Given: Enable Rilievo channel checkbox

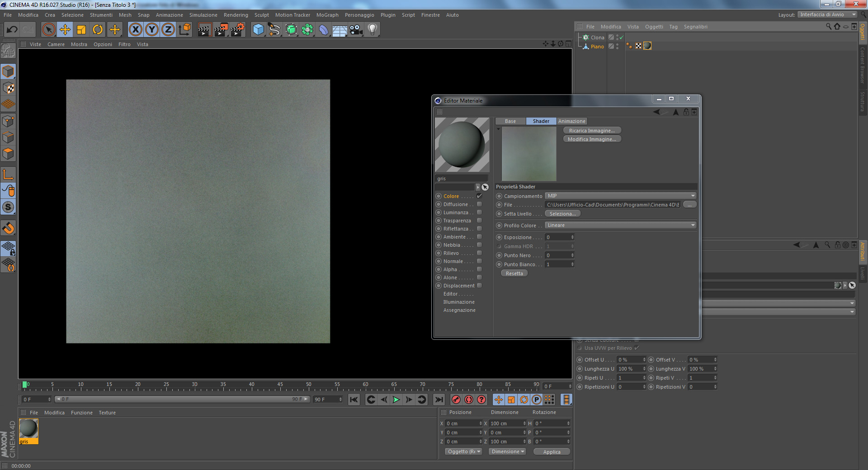Looking at the screenshot, I should pyautogui.click(x=479, y=253).
